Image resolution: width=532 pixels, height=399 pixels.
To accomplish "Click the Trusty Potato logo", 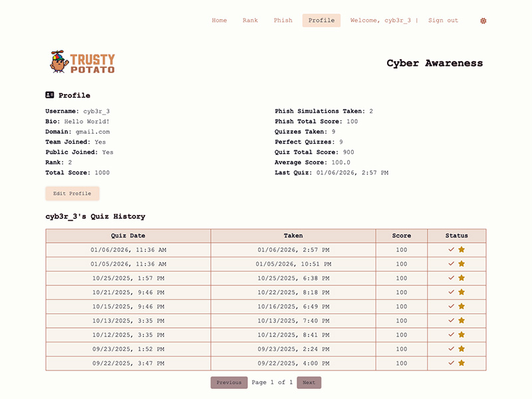I will coord(82,63).
